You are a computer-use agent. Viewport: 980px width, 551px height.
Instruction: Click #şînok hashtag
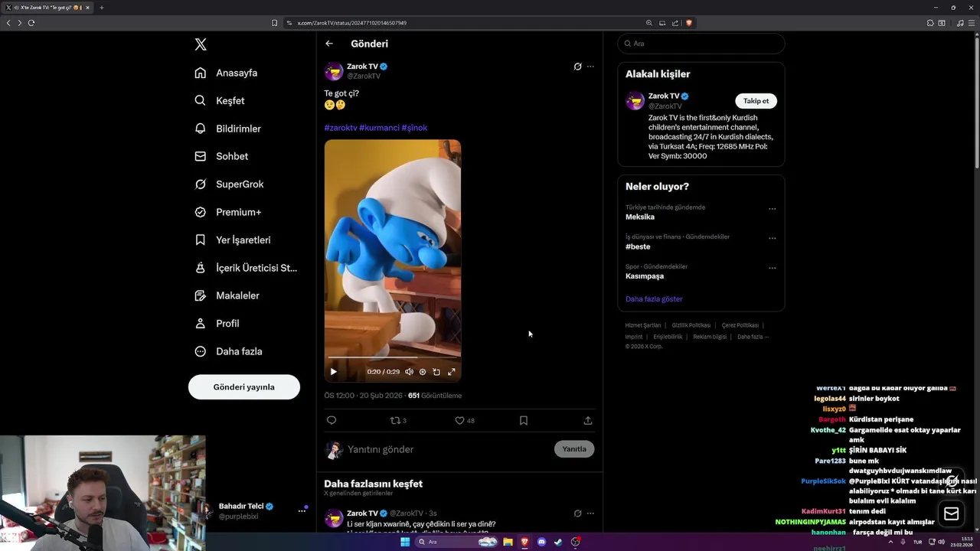pos(414,128)
